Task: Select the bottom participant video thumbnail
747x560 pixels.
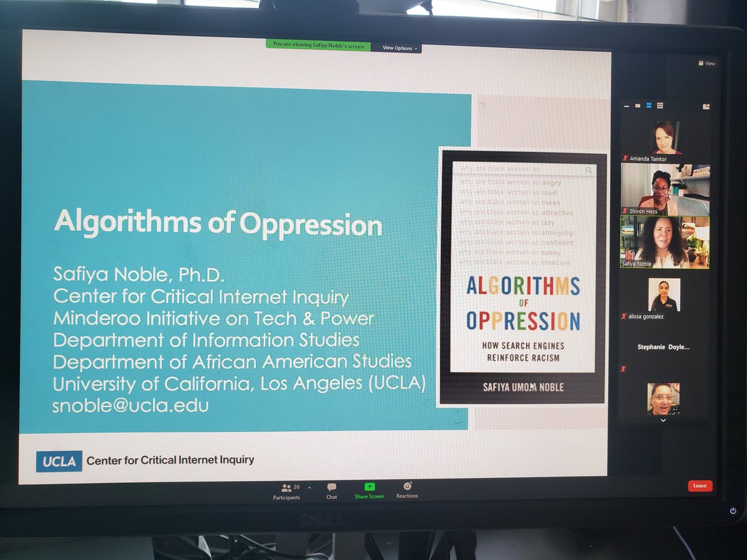Action: pos(664,399)
